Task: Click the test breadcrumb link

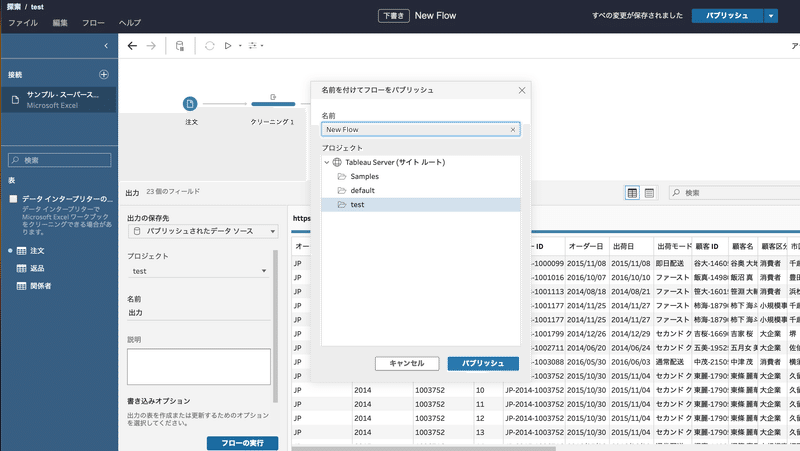Action: coord(37,7)
